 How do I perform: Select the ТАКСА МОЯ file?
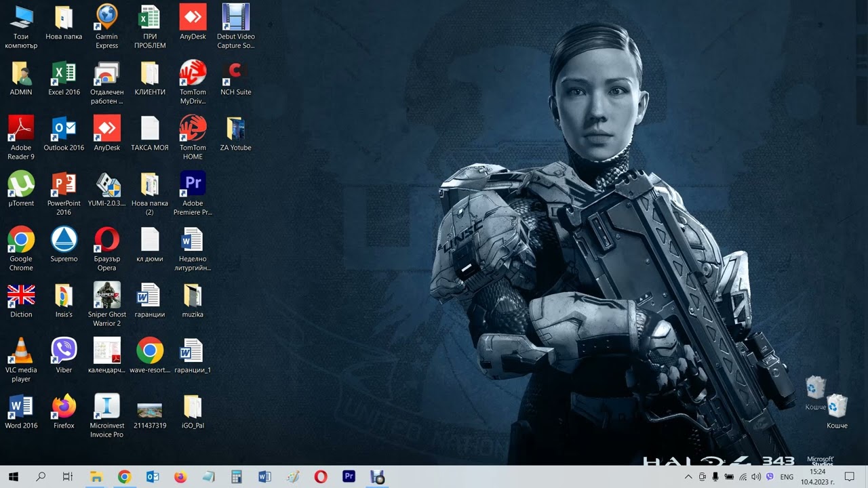point(150,134)
